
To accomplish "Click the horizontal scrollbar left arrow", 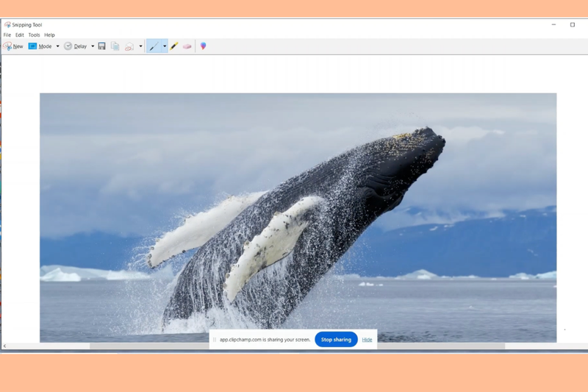I will point(4,346).
